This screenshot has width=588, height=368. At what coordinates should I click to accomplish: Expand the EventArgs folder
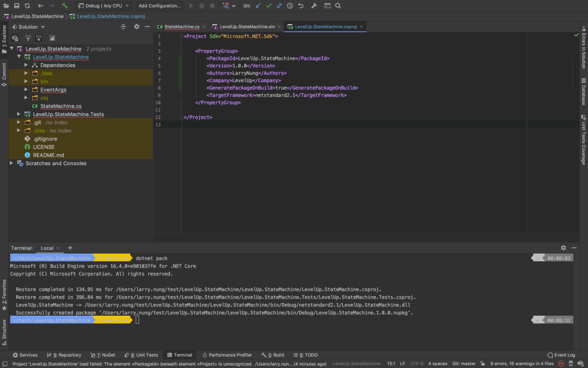26,90
